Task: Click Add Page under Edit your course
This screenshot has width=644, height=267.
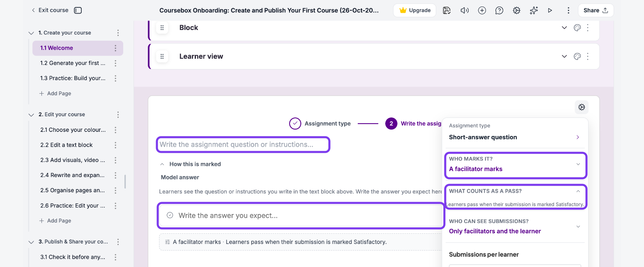Action: [55, 221]
